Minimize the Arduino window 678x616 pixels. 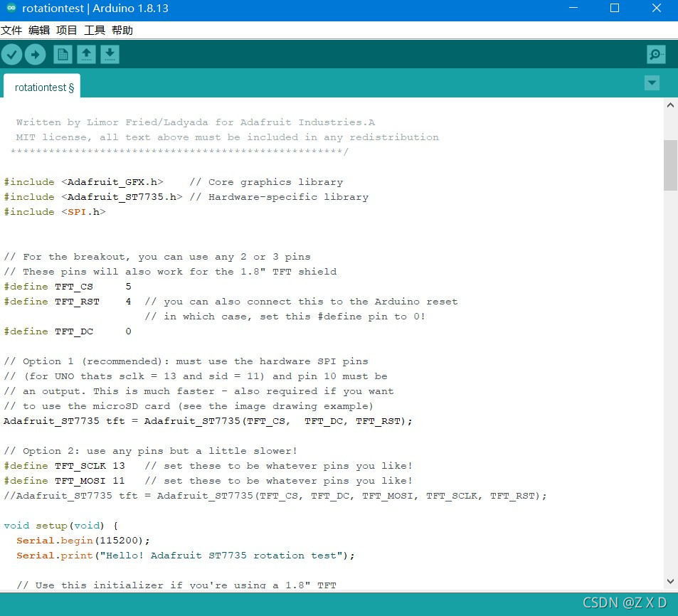click(x=573, y=9)
